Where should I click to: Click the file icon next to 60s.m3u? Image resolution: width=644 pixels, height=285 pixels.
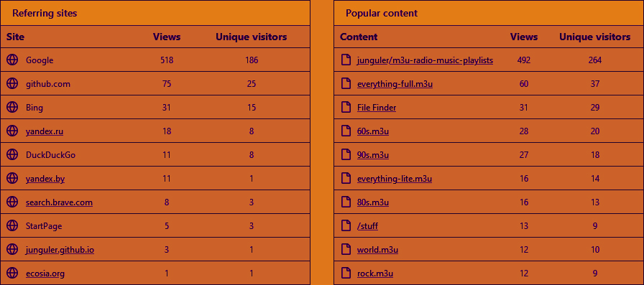pos(346,131)
